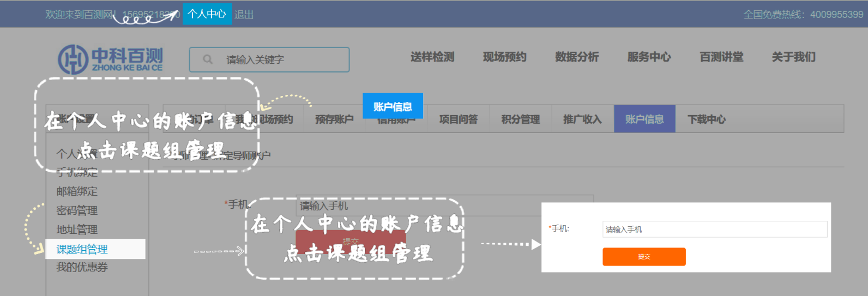
Task: Switch to the 预存账户 tab
Action: point(334,119)
